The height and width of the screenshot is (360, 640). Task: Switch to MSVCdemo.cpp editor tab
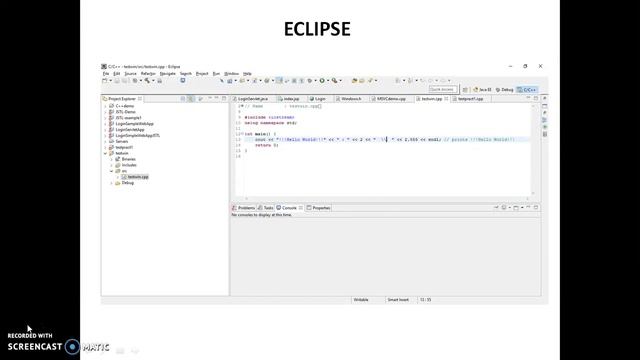(x=391, y=99)
